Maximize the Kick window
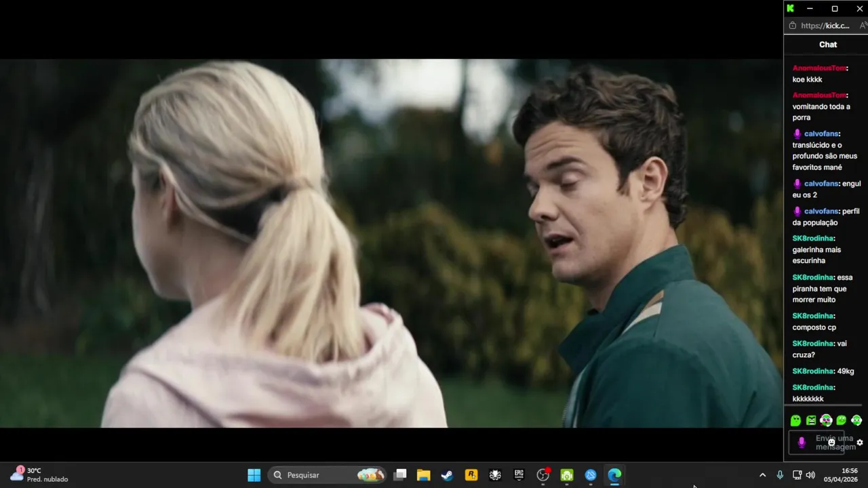 coord(835,8)
